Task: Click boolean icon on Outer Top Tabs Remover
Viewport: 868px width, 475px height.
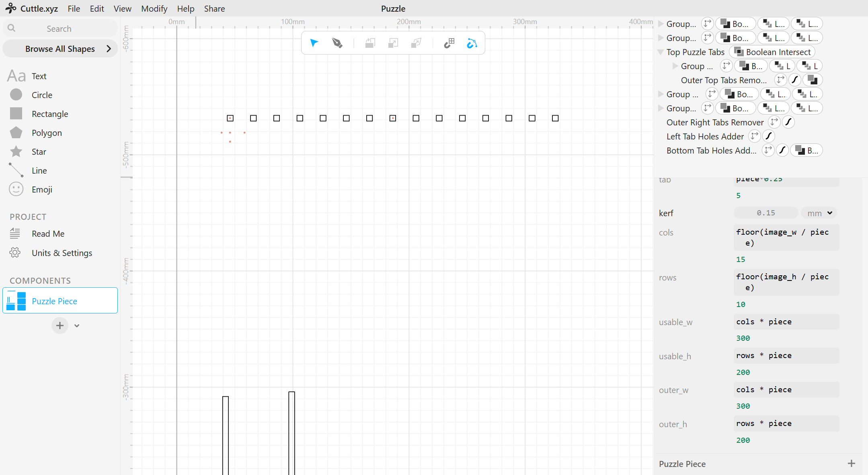Action: pyautogui.click(x=812, y=80)
